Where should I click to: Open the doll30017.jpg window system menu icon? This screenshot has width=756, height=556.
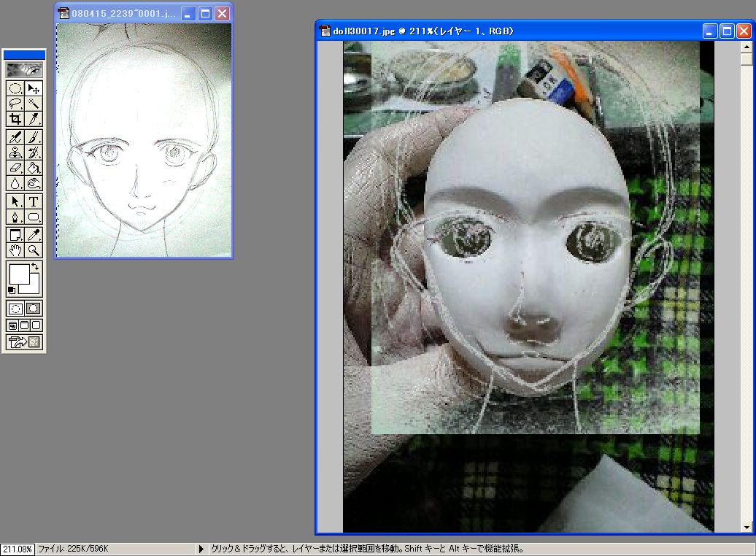325,31
